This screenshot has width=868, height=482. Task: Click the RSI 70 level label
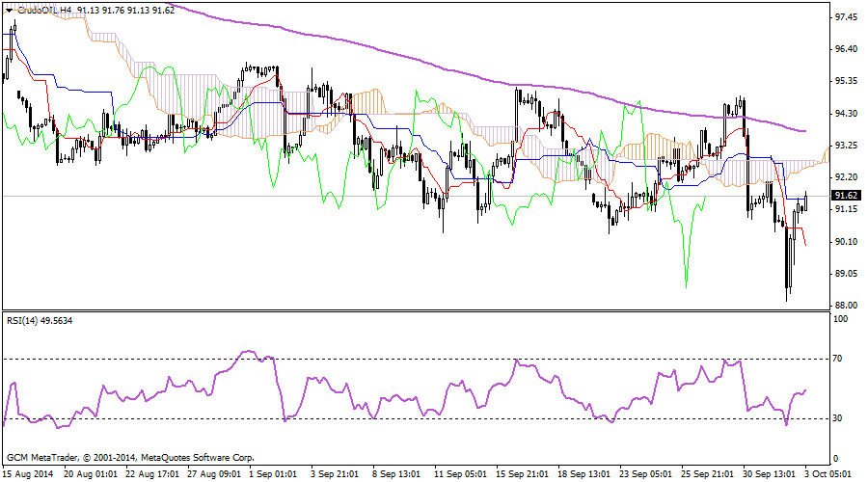coord(839,358)
